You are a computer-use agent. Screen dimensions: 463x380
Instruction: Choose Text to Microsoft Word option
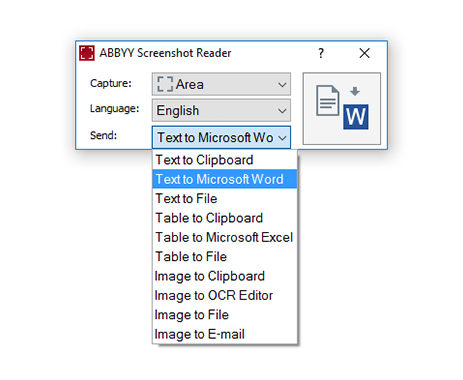click(x=225, y=179)
